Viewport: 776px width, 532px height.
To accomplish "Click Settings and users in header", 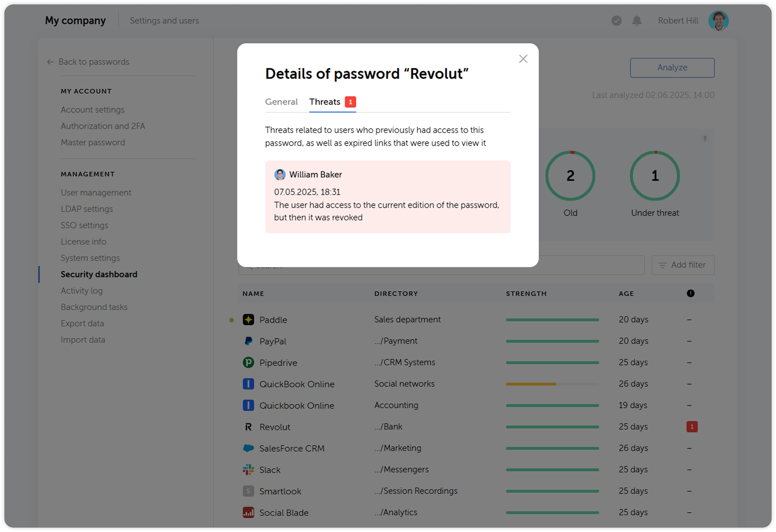I will (164, 20).
